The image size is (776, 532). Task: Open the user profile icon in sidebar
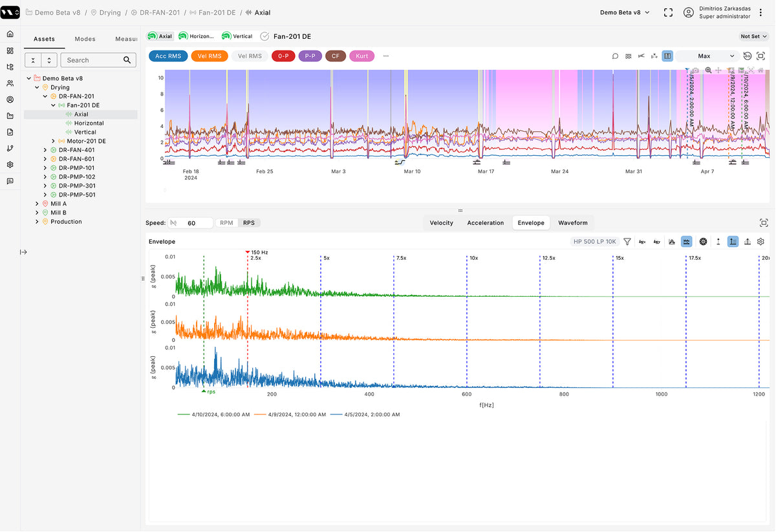[10, 100]
